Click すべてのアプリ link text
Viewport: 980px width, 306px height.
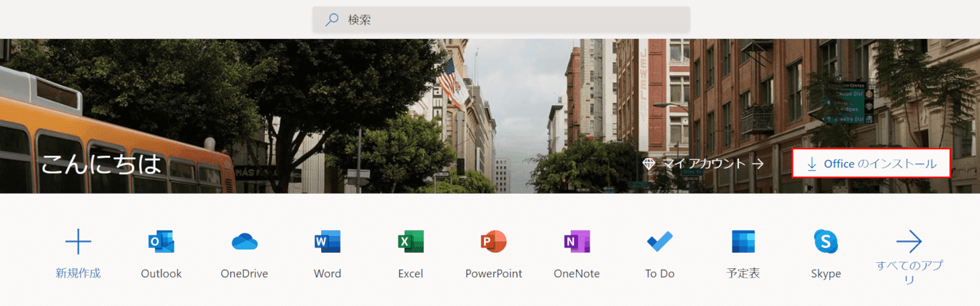pyautogui.click(x=909, y=272)
